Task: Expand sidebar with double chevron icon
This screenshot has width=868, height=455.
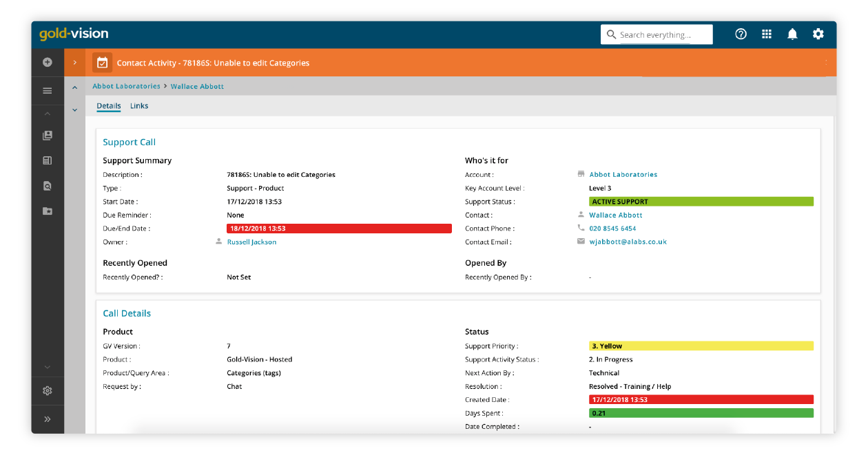Action: pos(48,419)
